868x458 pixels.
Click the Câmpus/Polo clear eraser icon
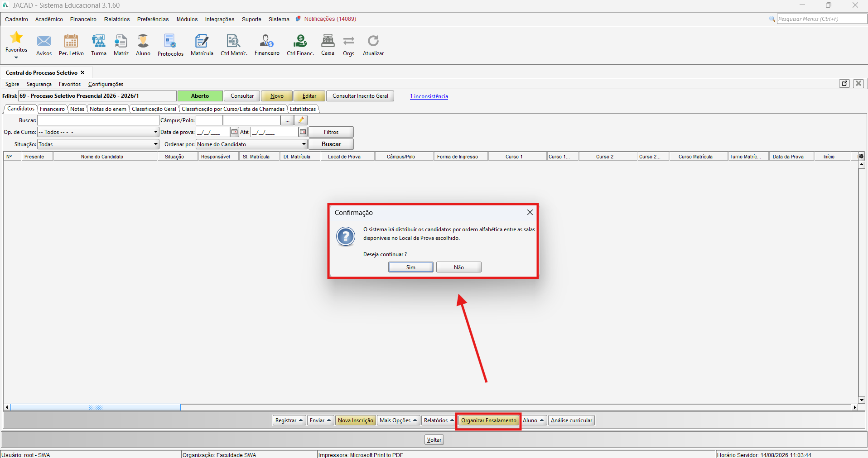tap(301, 120)
